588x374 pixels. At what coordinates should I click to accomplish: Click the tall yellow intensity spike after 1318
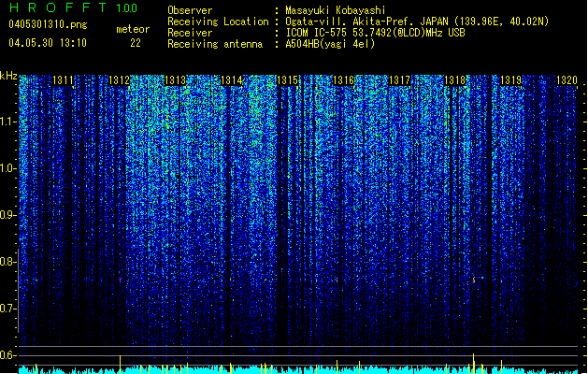(474, 363)
